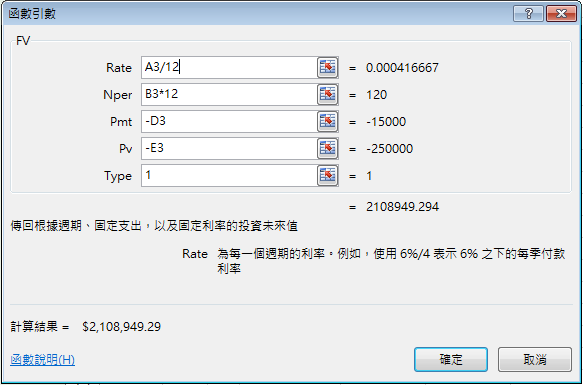Confirm with the 確定 button
The image size is (583, 385).
[x=451, y=360]
